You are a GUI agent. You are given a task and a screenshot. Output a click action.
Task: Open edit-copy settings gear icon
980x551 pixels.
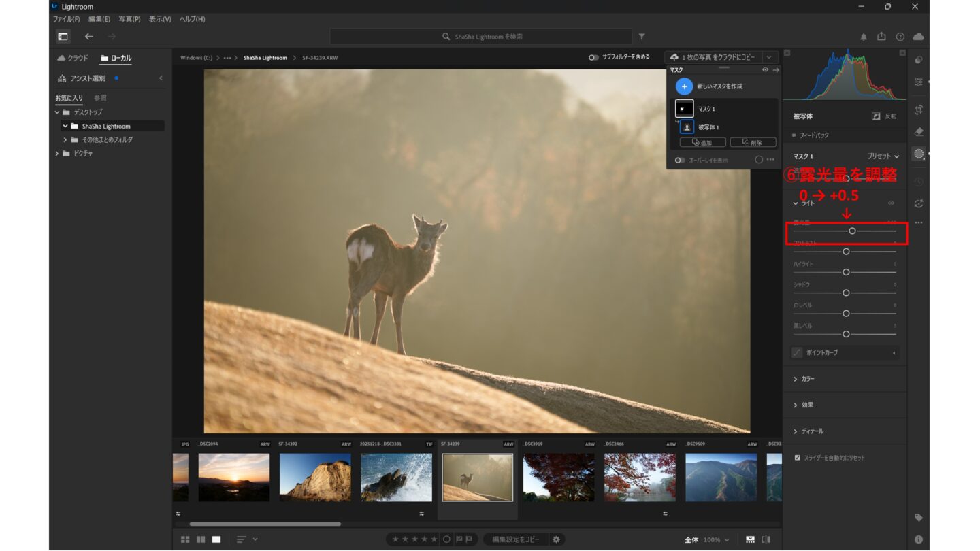click(556, 539)
